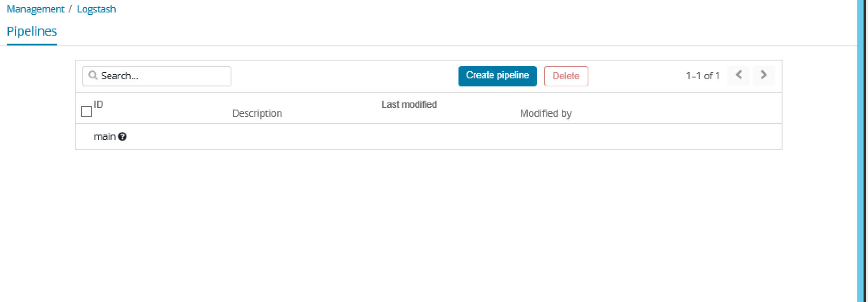868x302 pixels.
Task: Navigate to Management via the breadcrumb
Action: coord(36,8)
